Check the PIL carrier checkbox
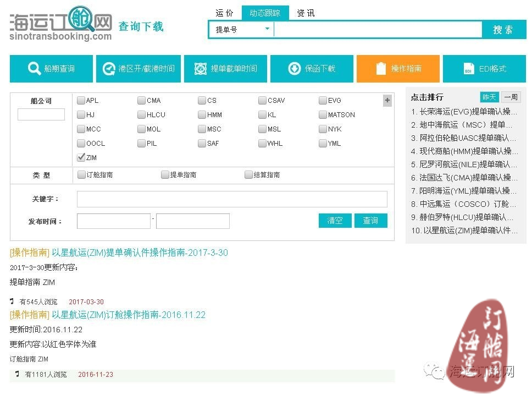This screenshot has height=395, width=532. (141, 143)
